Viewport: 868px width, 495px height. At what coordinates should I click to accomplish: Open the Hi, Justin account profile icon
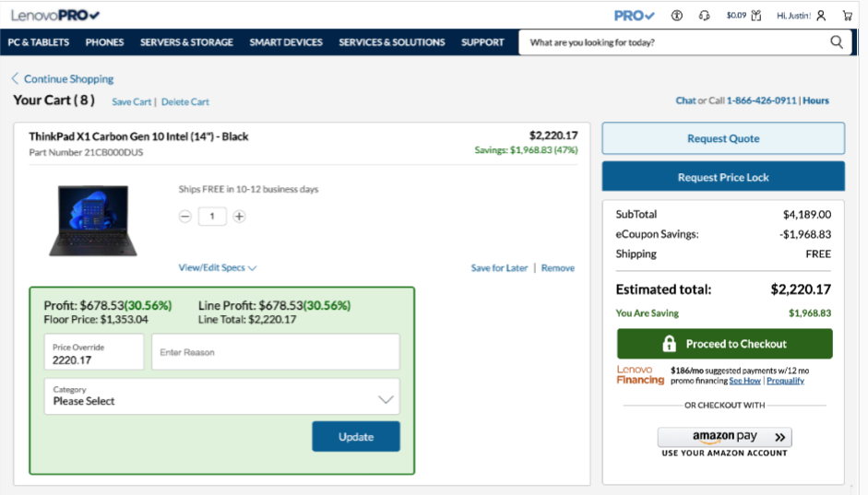coord(821,16)
